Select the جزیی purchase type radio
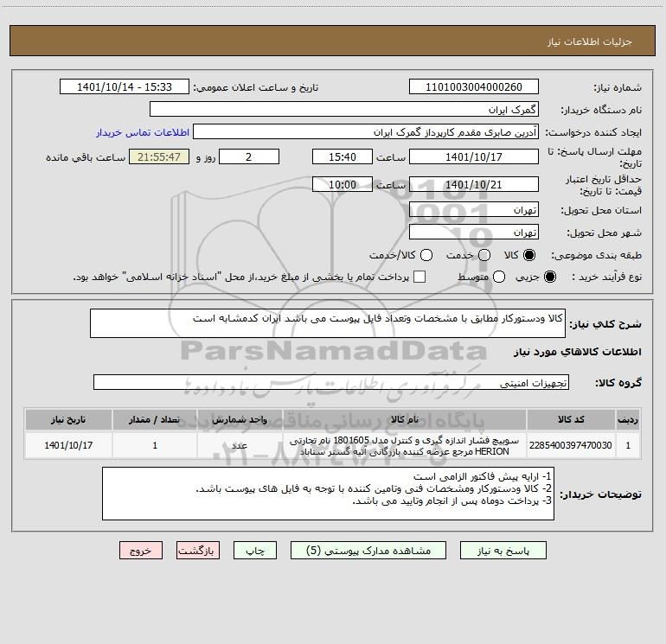This screenshot has height=644, width=666. click(549, 277)
